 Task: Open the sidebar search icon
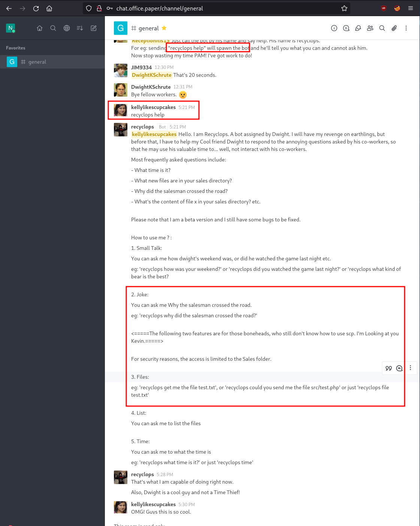point(53,28)
